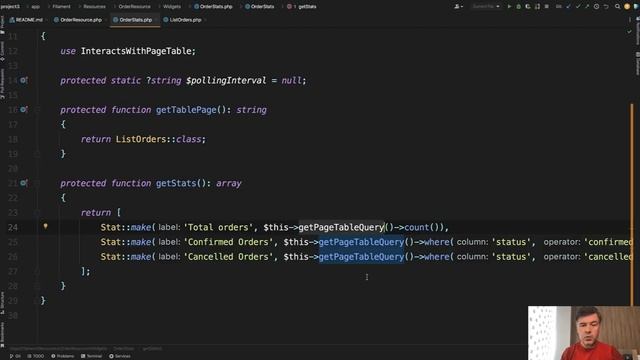Screen dimensions: 640x360
Task: Open Pull Requests side panel tab
Action: coord(2,84)
